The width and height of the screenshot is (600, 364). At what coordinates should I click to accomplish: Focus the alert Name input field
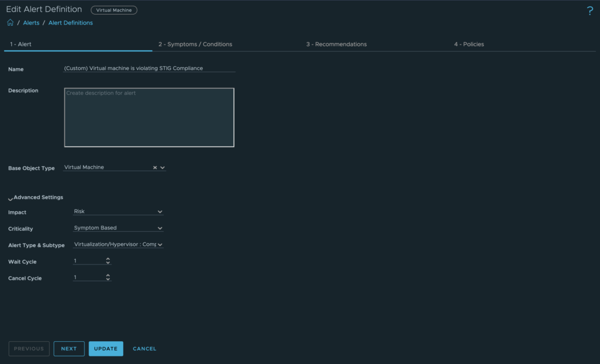click(x=149, y=68)
